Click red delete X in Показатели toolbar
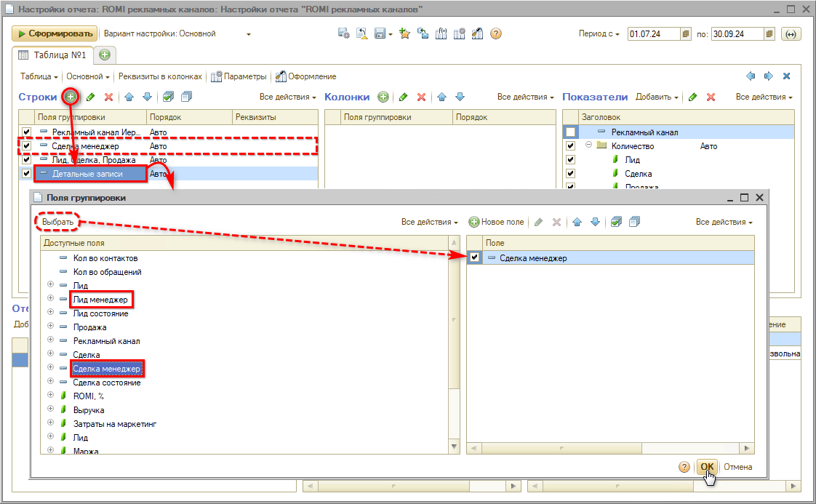816x504 pixels. 711,97
